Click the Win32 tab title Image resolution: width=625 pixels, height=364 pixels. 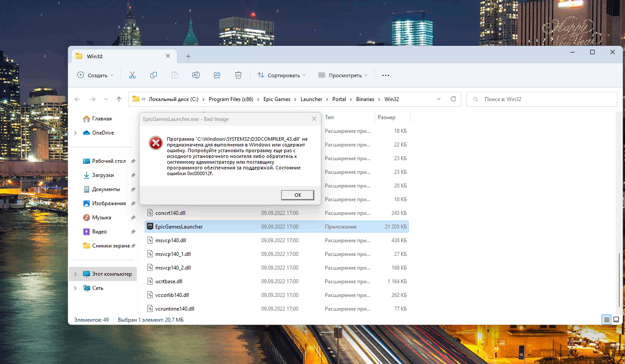click(x=95, y=56)
